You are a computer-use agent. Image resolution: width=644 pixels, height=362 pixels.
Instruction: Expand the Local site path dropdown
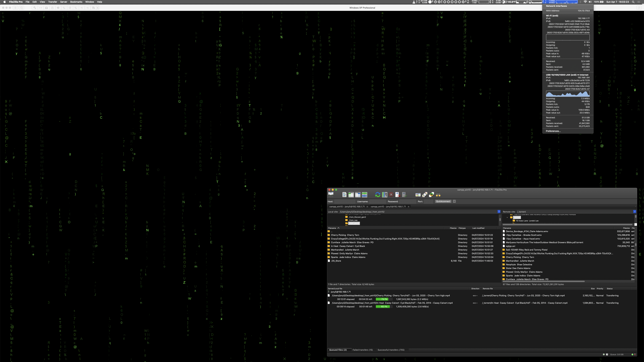[x=499, y=212]
